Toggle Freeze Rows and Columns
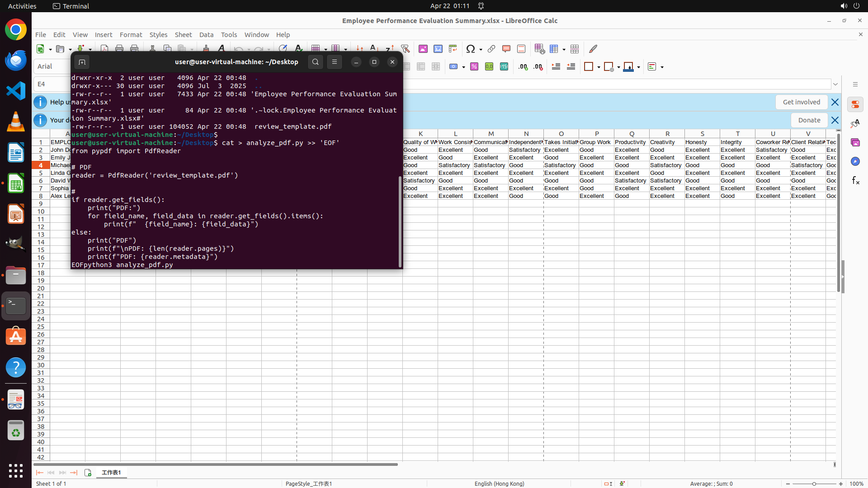 coord(554,49)
